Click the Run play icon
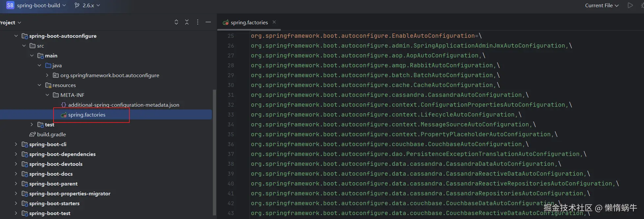 click(x=630, y=5)
